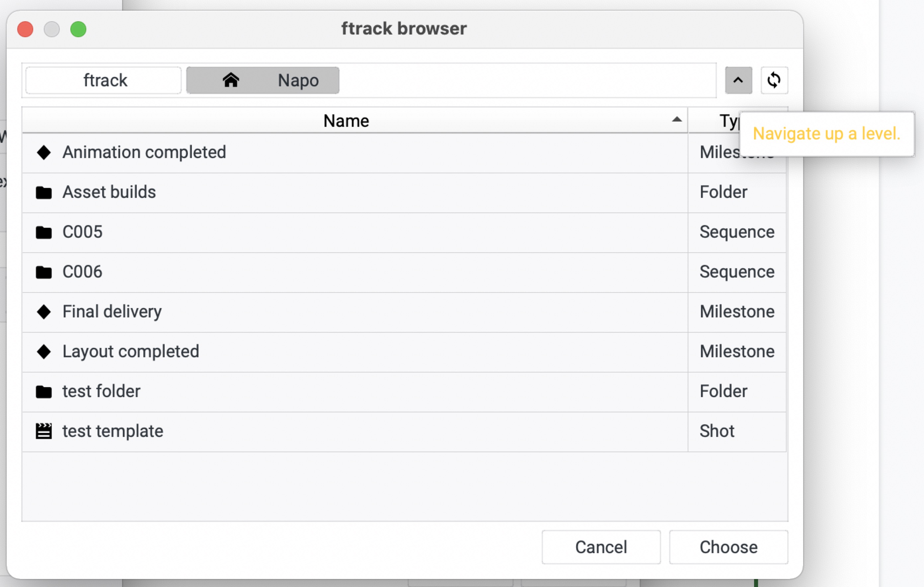
Task: Click the folder icon beside test folder
Action: click(44, 391)
